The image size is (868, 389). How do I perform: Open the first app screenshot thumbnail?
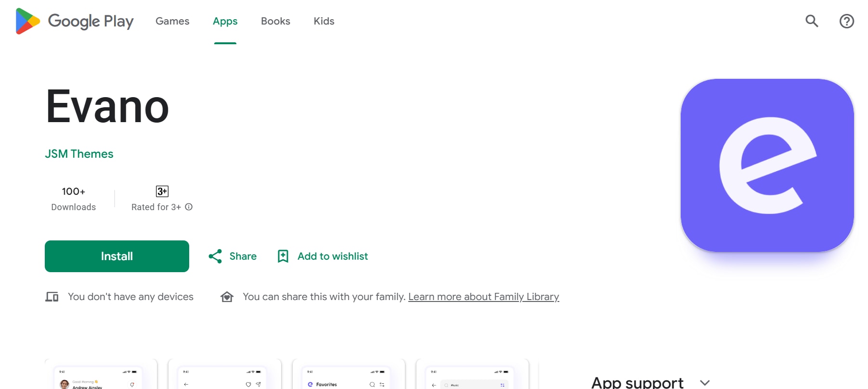pyautogui.click(x=101, y=375)
